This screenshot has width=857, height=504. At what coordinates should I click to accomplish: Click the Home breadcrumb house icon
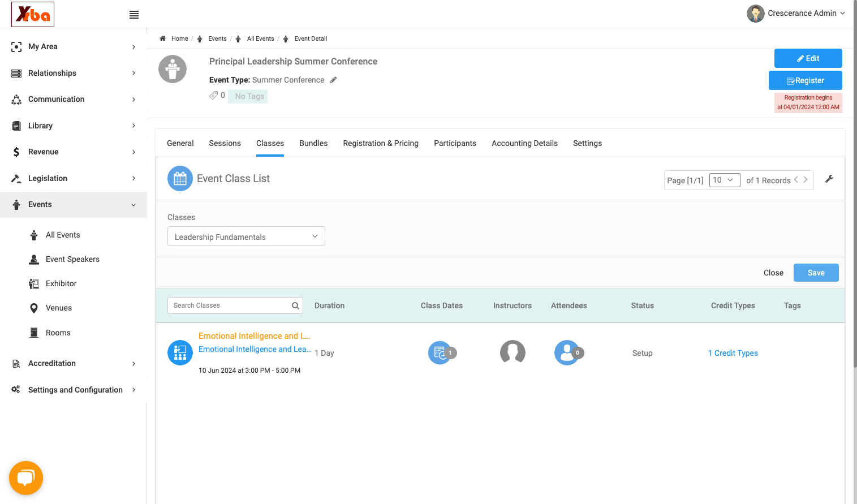tap(162, 38)
